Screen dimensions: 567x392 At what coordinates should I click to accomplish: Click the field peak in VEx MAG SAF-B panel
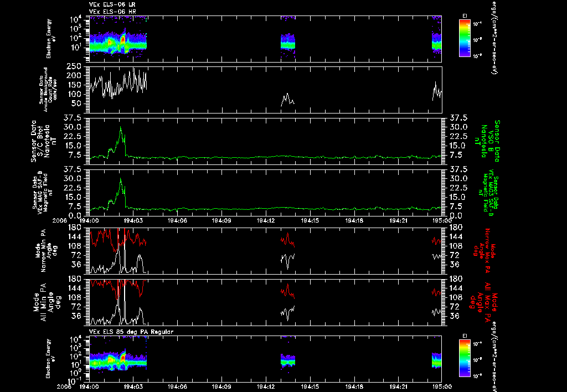[x=120, y=179]
